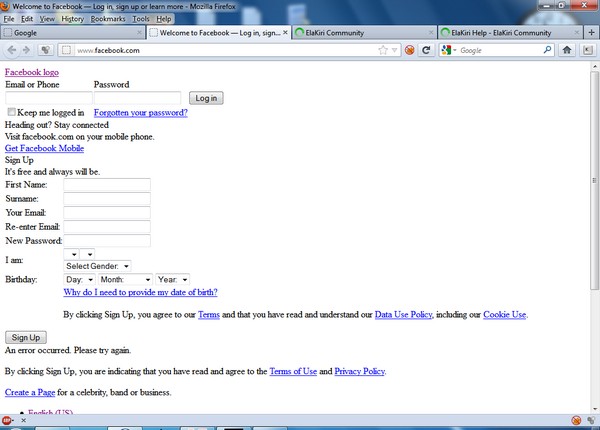Open the Edit menu
600x430 pixels.
[x=27, y=19]
